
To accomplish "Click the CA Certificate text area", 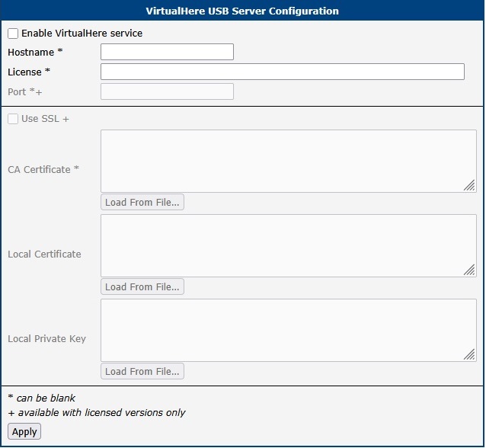I will pyautogui.click(x=289, y=162).
